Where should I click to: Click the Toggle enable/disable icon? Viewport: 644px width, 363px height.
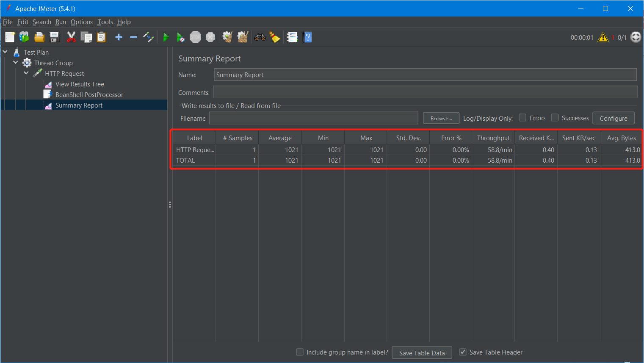pyautogui.click(x=148, y=37)
